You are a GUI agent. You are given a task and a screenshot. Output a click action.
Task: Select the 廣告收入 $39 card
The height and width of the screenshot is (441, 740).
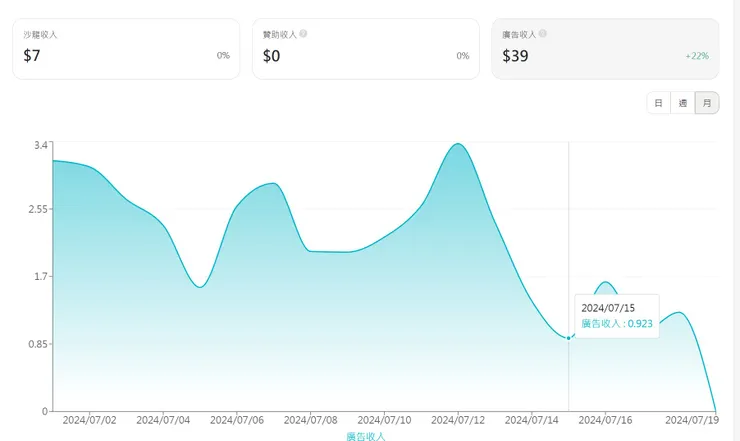pos(605,48)
